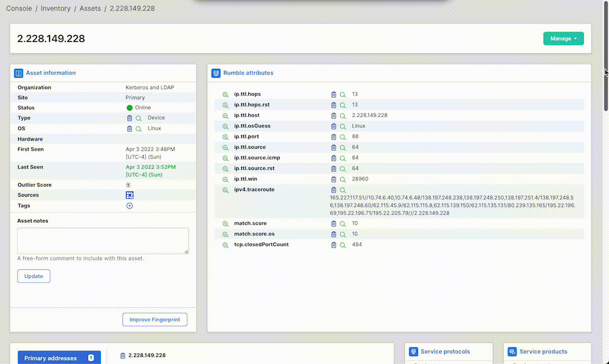This screenshot has width=609, height=364.
Task: Open the add tag plus icon
Action: pos(129,206)
